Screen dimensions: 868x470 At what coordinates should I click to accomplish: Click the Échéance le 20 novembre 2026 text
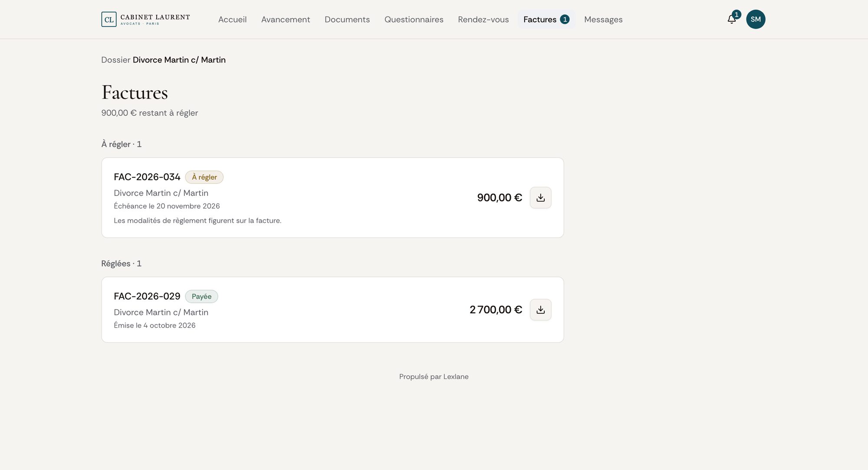tap(167, 206)
